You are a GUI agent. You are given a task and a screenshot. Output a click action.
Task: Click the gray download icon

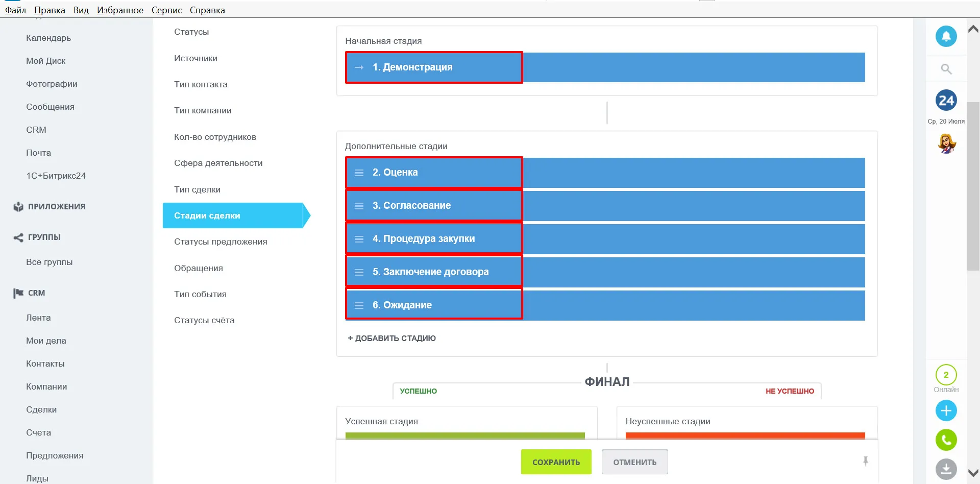coord(946,469)
